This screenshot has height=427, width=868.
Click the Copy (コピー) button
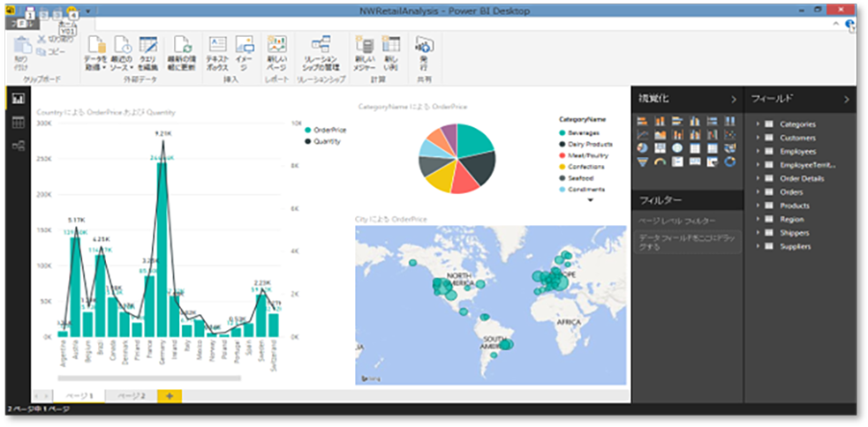click(51, 52)
